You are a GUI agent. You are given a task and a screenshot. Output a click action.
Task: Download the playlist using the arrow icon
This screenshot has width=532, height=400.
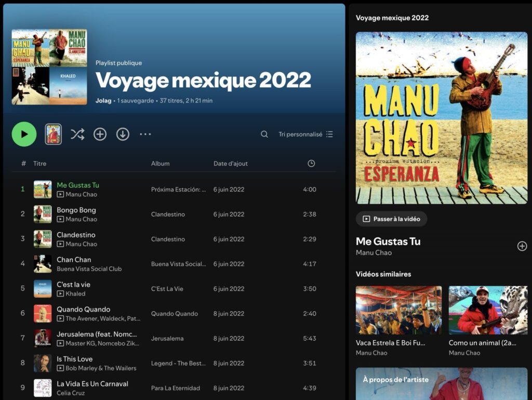[123, 135]
